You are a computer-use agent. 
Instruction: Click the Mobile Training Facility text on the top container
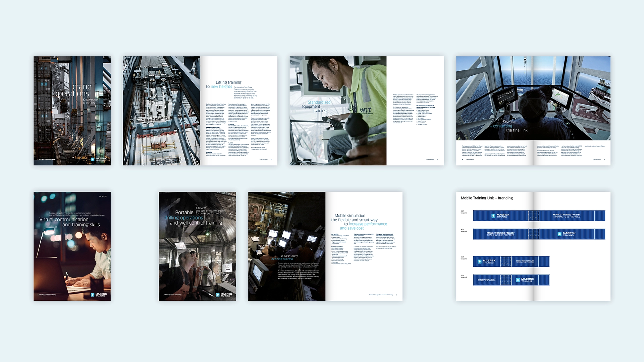coord(567,216)
